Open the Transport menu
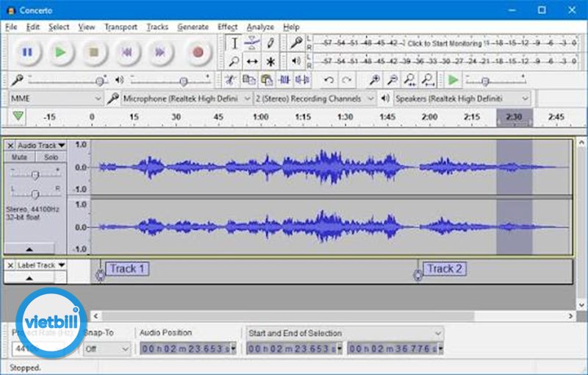This screenshot has width=588, height=375. pyautogui.click(x=121, y=27)
